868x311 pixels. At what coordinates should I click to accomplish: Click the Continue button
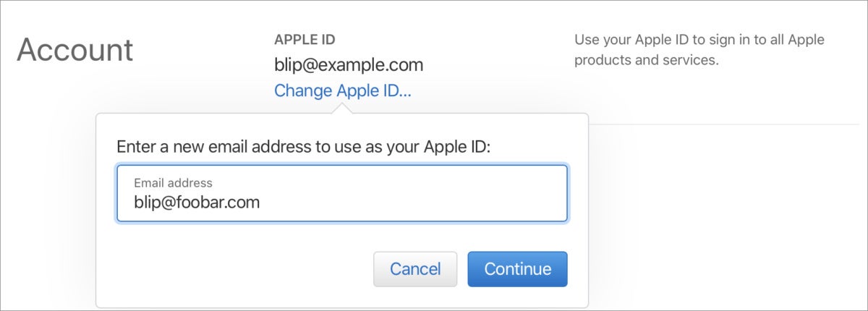pos(518,269)
